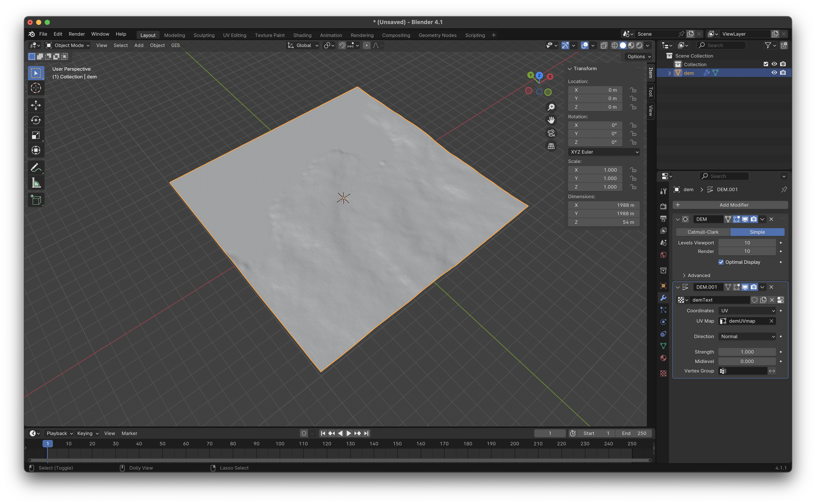Toggle proportional editing
816x504 pixels.
pyautogui.click(x=367, y=45)
